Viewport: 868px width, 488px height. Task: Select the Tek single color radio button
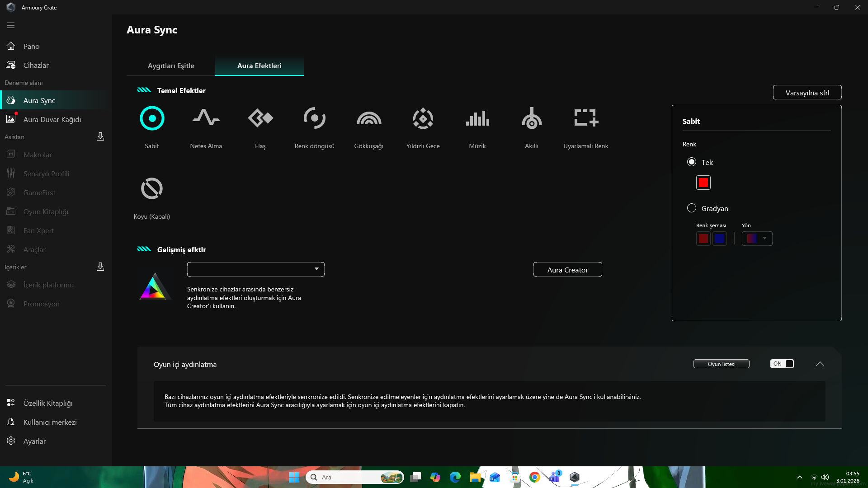(692, 162)
